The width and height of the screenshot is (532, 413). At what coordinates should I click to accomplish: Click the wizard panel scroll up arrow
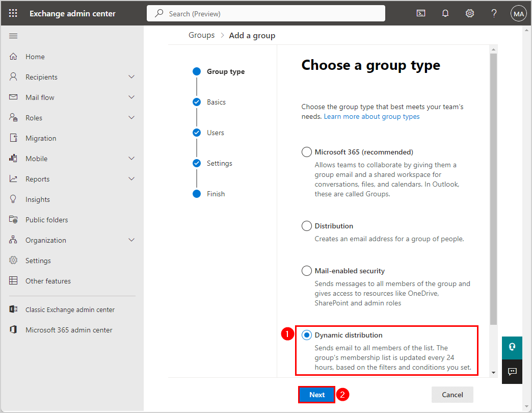point(493,49)
